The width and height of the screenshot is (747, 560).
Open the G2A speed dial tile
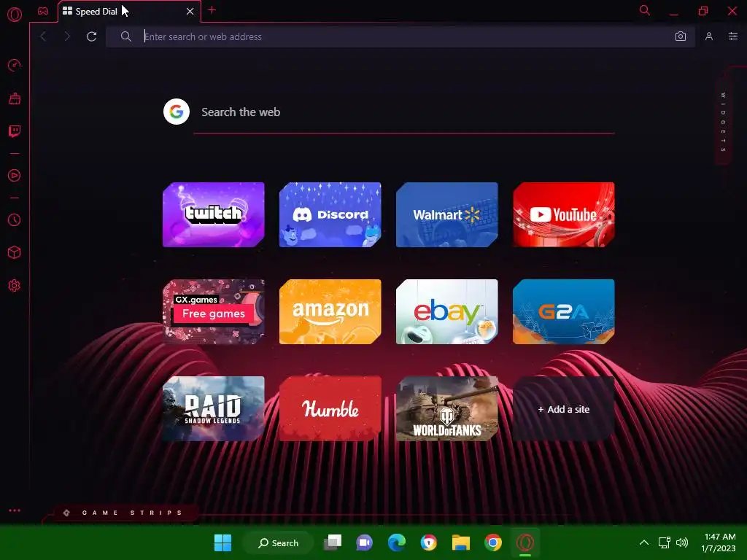[564, 312]
